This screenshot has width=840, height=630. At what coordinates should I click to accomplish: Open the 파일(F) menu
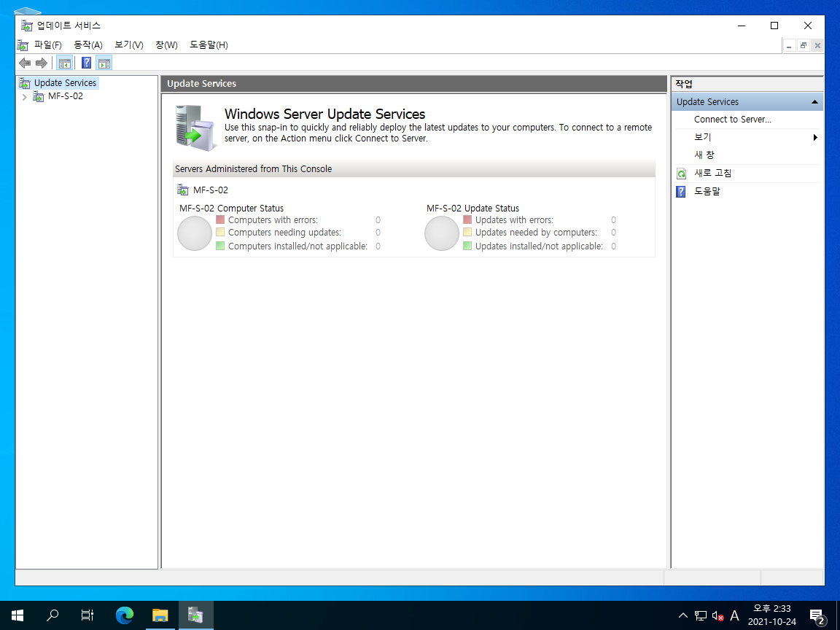pyautogui.click(x=48, y=45)
